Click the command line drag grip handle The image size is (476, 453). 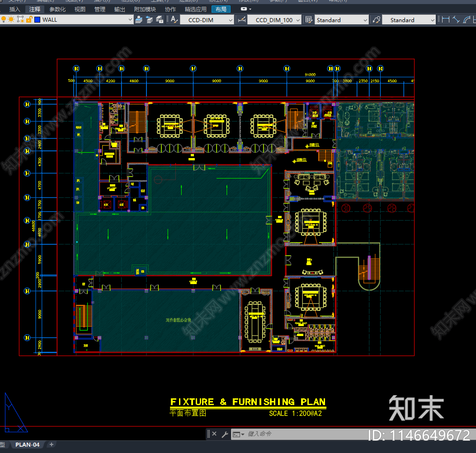pos(208,434)
